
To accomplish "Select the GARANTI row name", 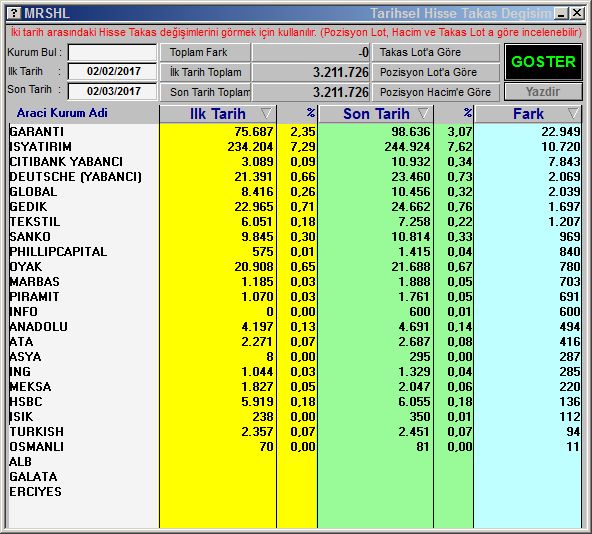I will [x=37, y=132].
